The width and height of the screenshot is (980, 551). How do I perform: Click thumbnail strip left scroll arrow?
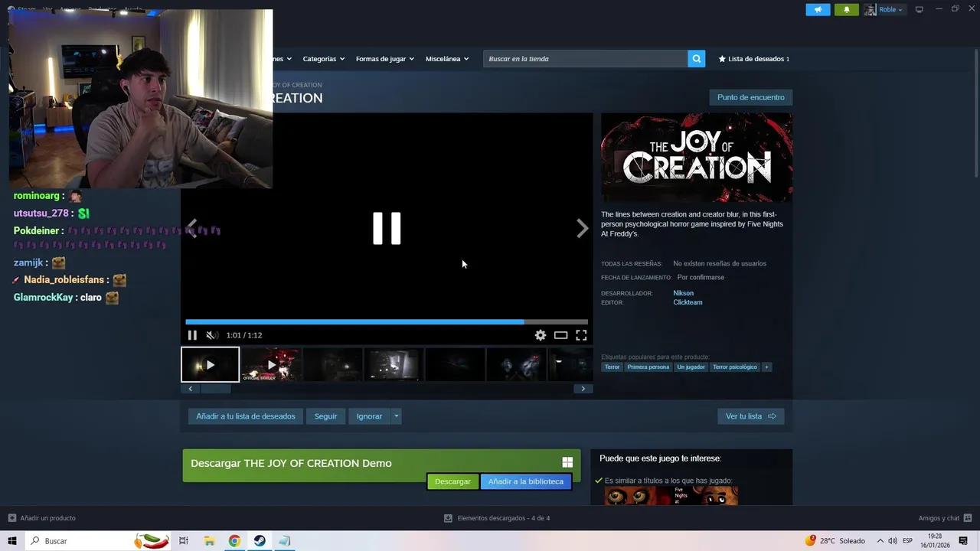click(191, 389)
